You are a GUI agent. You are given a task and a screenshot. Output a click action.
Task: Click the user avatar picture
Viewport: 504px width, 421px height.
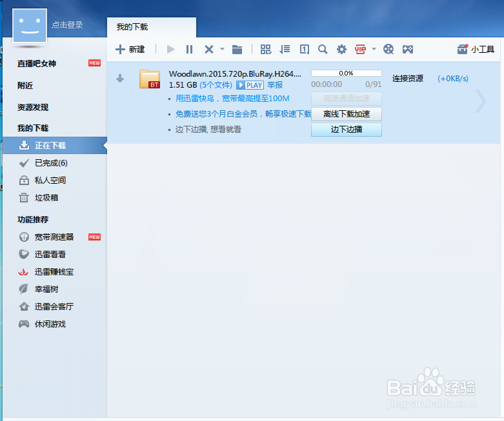pyautogui.click(x=30, y=26)
